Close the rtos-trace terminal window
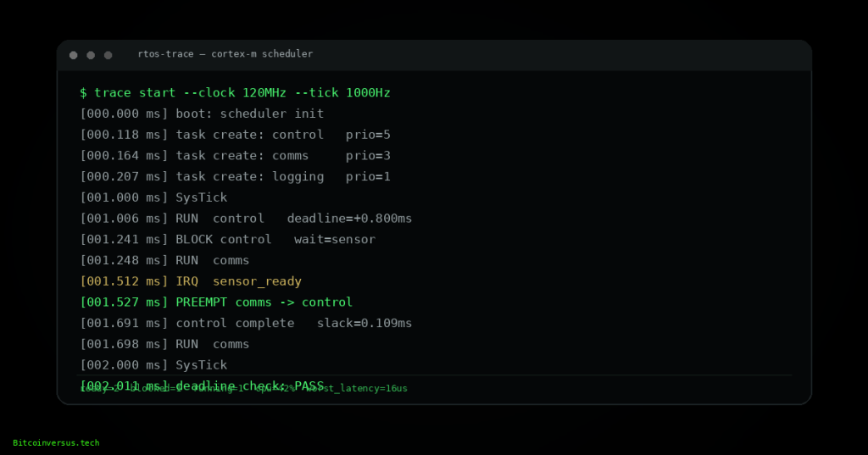Screen dimensions: 868x455 coord(74,55)
